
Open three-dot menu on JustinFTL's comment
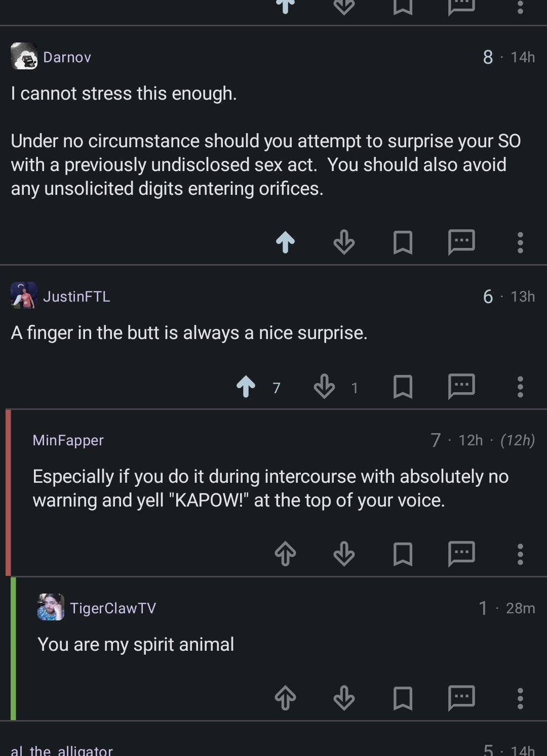520,387
